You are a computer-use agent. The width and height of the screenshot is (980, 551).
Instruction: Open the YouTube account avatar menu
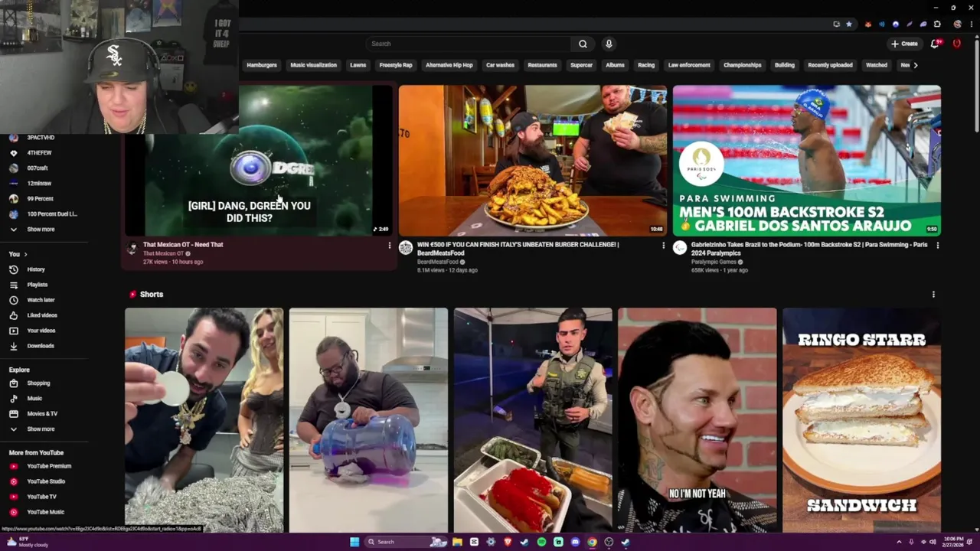[x=956, y=44]
